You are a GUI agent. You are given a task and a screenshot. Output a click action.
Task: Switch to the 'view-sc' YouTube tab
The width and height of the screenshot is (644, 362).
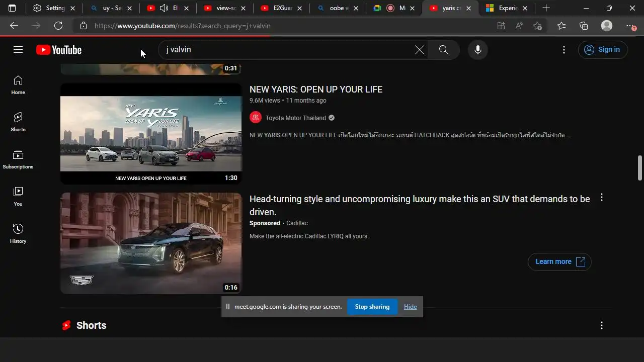click(x=225, y=8)
